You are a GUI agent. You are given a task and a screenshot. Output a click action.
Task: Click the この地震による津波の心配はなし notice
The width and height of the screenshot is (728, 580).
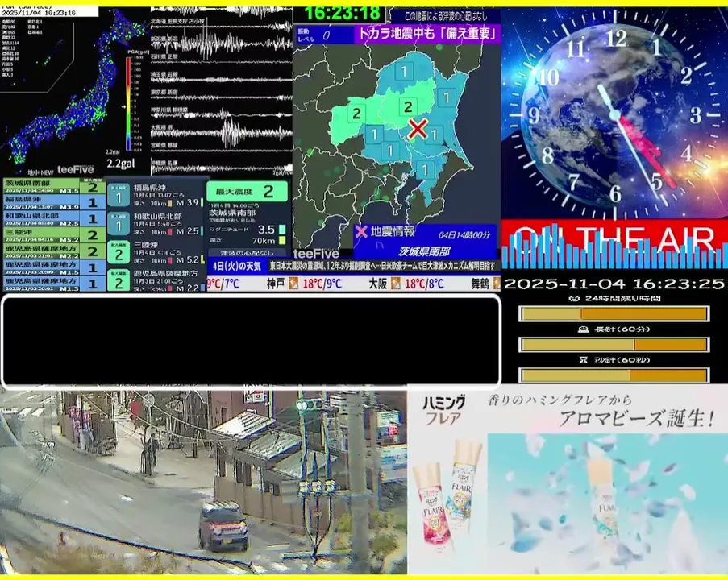pyautogui.click(x=445, y=16)
